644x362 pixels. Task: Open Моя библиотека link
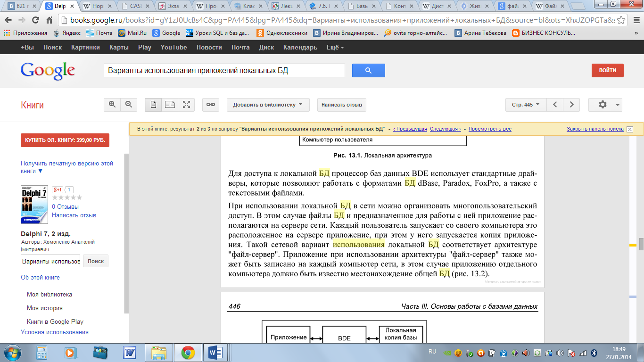(x=50, y=294)
